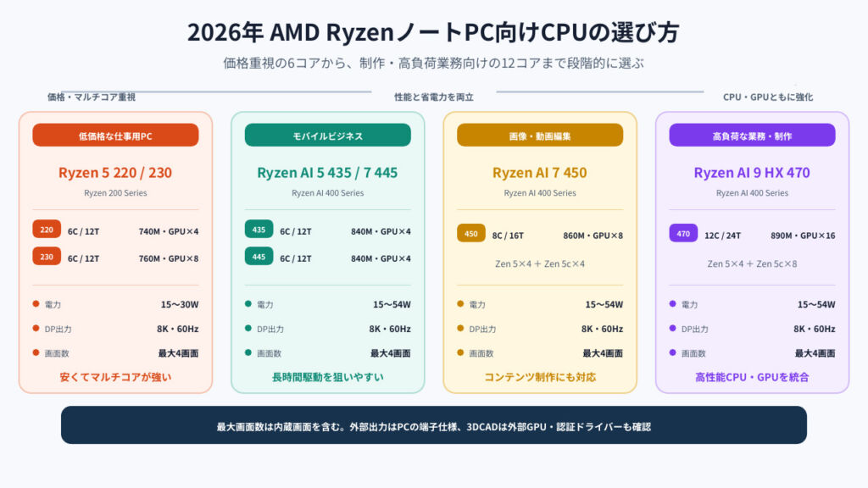
Task: Click Zen 5×4 + Zen 5c×4 text
Action: (540, 264)
